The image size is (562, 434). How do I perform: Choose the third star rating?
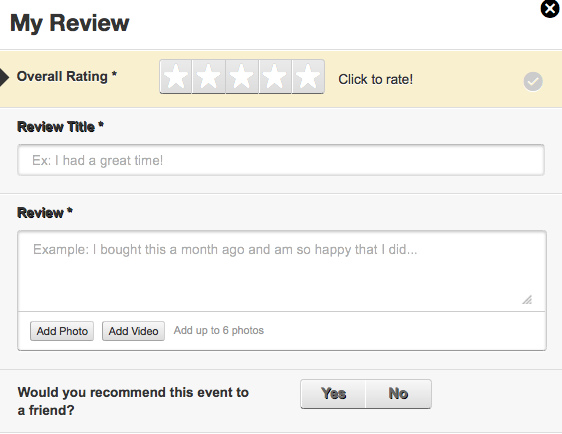242,76
